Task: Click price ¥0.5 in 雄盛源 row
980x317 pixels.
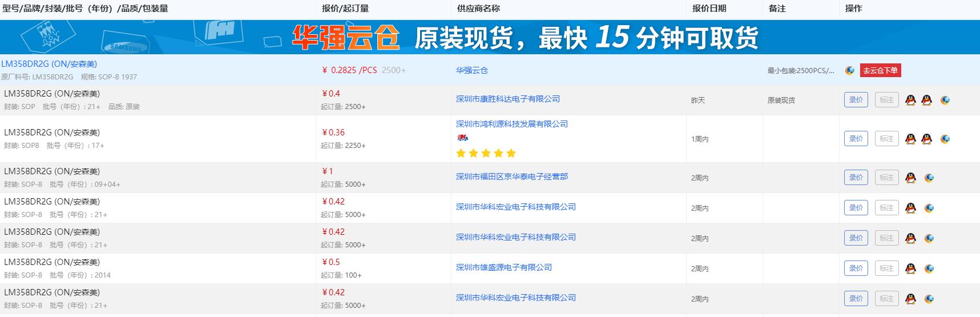Action: click(331, 262)
